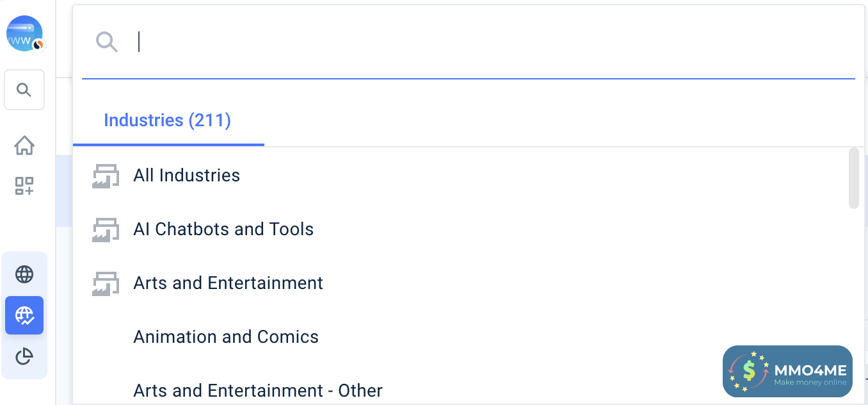Open the add widgets grid icon
This screenshot has width=868, height=405.
pos(24,186)
